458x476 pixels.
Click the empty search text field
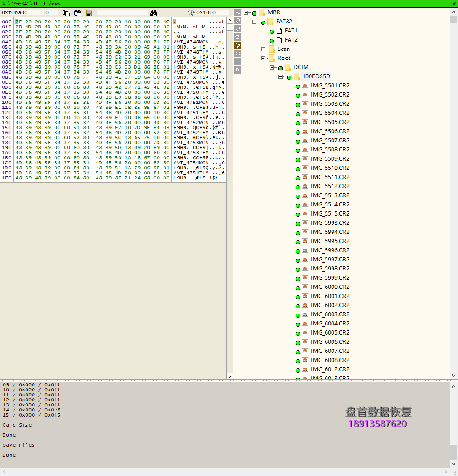(x=122, y=12)
